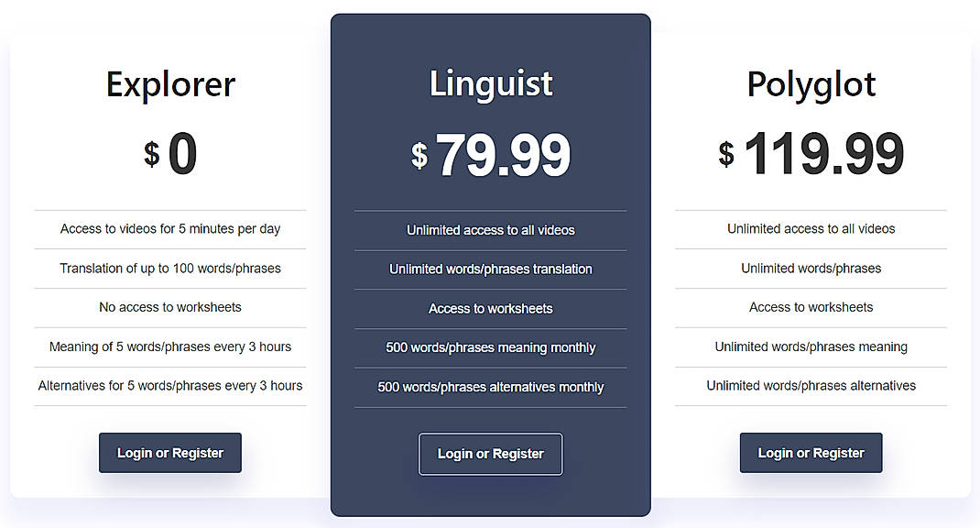Click 'No access to worksheets' on Explorer
The height and width of the screenshot is (528, 980).
click(x=169, y=307)
